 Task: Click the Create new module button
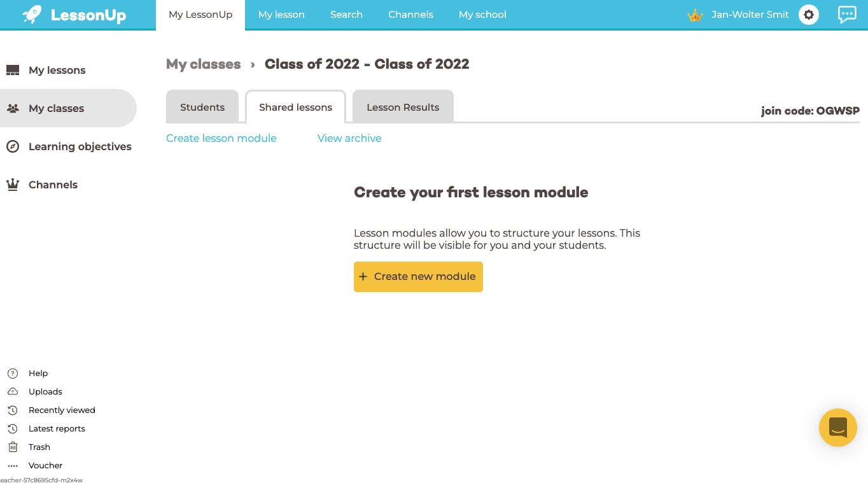pos(418,277)
